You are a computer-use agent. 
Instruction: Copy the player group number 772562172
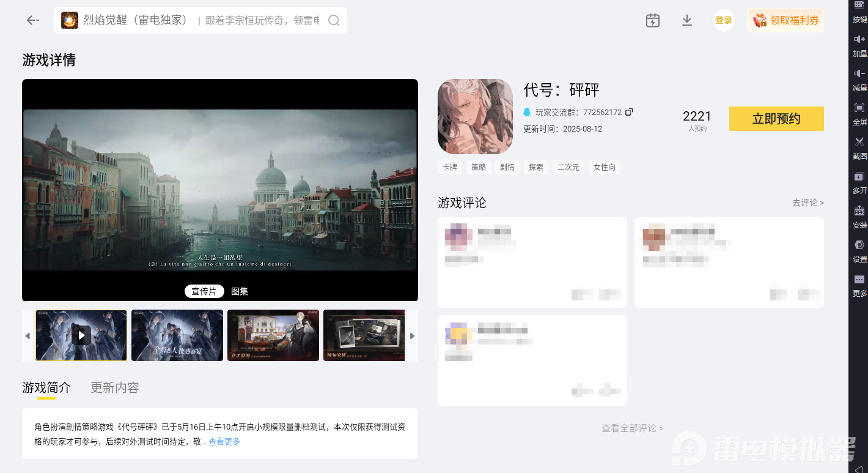pos(630,112)
